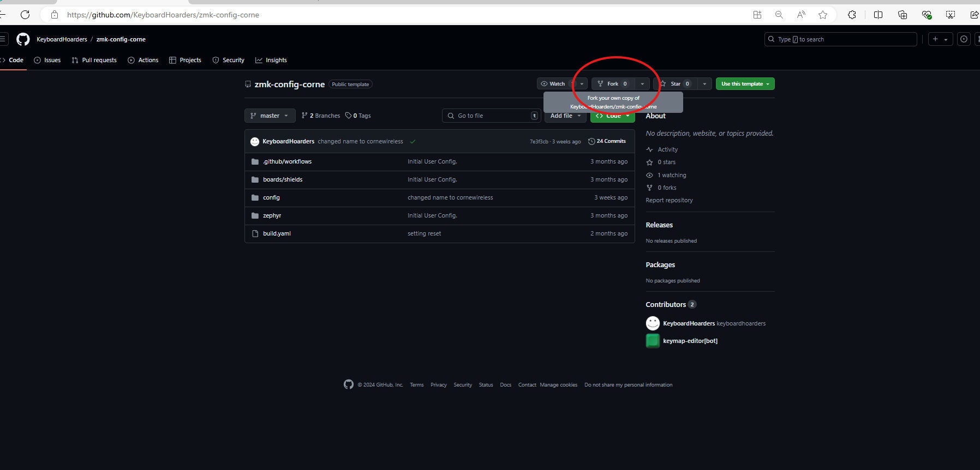Open repository Activity link
This screenshot has width=980, height=470.
pyautogui.click(x=662, y=149)
